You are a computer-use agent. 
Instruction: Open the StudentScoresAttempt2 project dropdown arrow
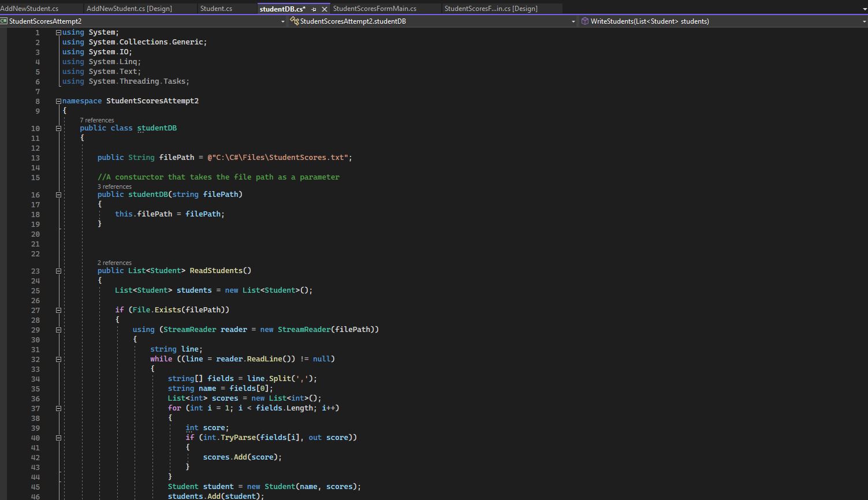282,21
